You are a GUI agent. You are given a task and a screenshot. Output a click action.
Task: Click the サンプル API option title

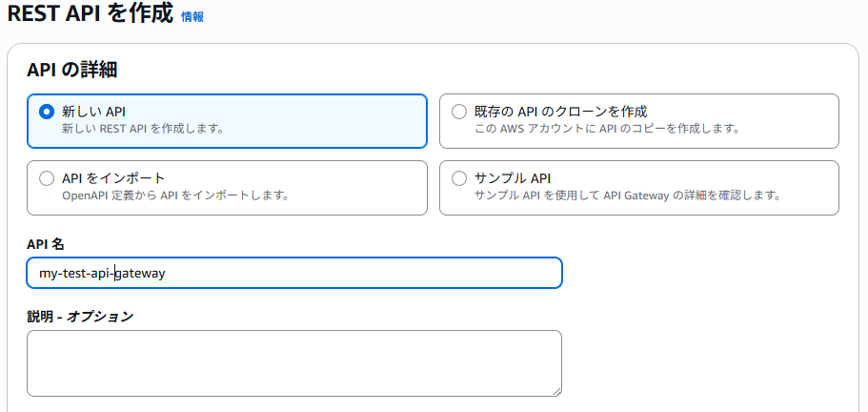point(513,177)
